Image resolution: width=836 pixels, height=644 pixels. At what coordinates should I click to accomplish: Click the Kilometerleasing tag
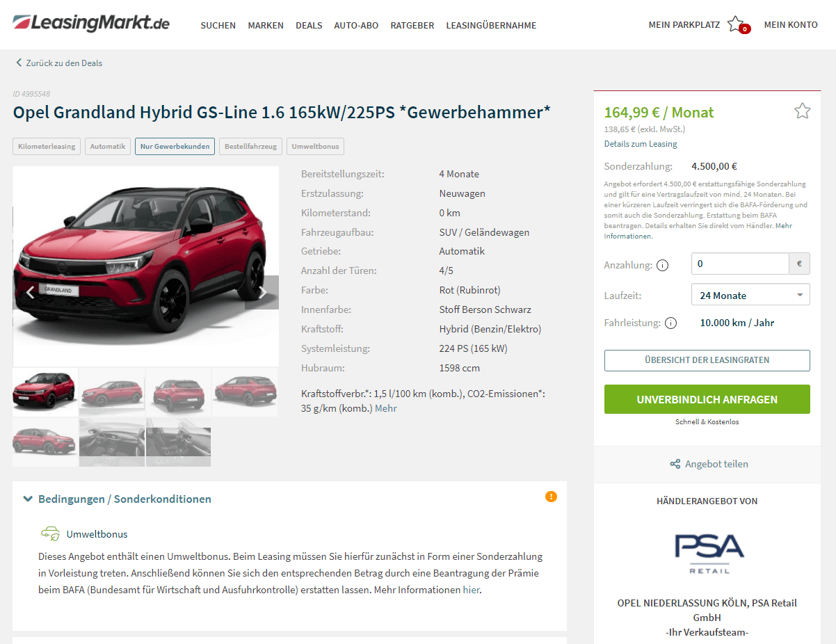point(47,146)
